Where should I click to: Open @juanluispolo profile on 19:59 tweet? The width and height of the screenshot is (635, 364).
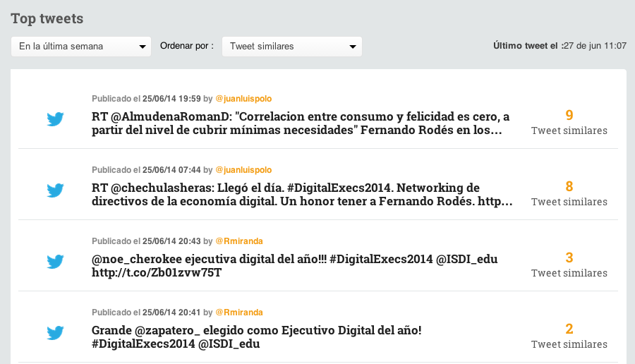coord(243,99)
